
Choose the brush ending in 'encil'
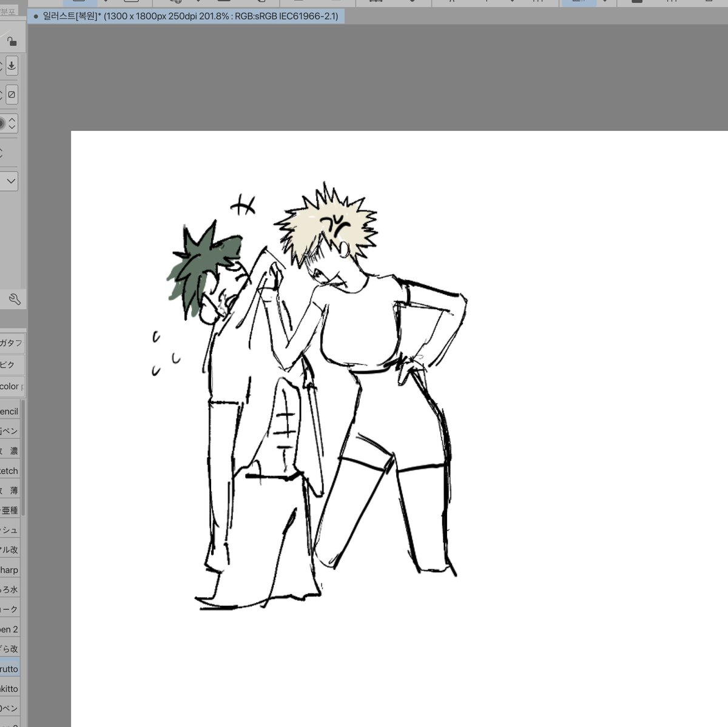[x=10, y=411]
